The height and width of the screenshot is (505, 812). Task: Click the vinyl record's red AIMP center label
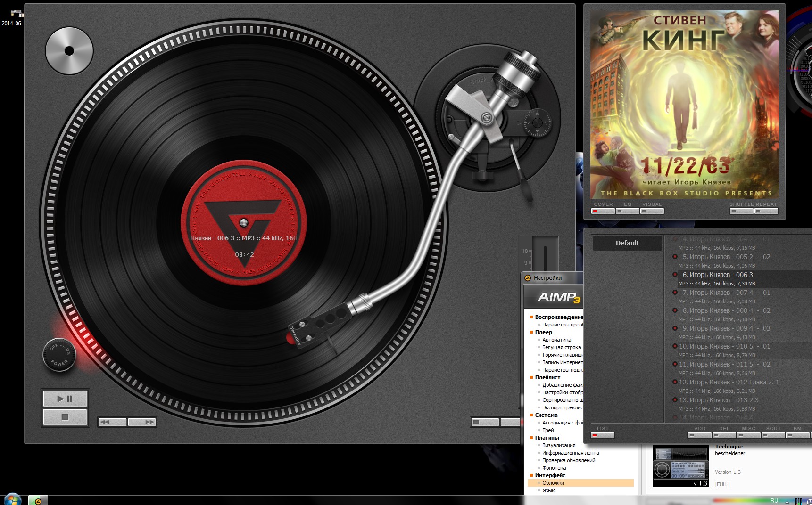[x=244, y=223]
